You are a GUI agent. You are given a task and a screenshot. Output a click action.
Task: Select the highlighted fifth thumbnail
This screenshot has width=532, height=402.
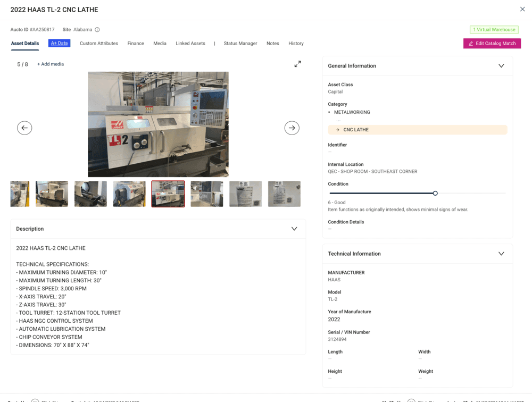[168, 194]
